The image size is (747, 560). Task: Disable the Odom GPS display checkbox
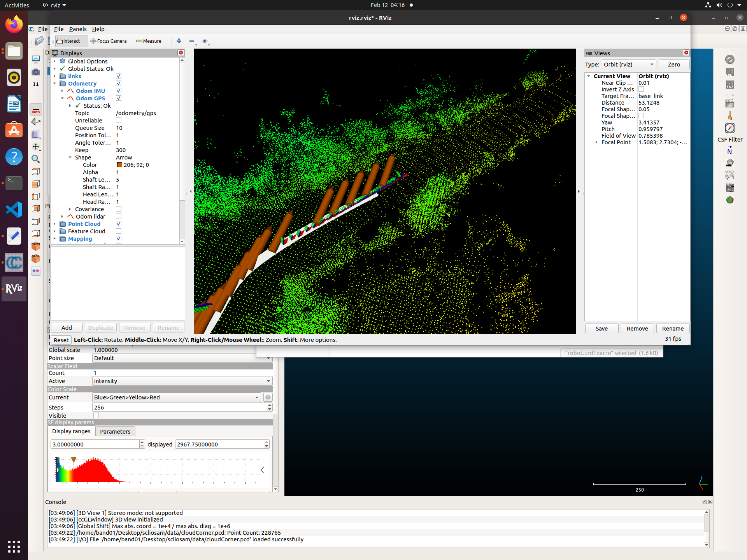[119, 98]
